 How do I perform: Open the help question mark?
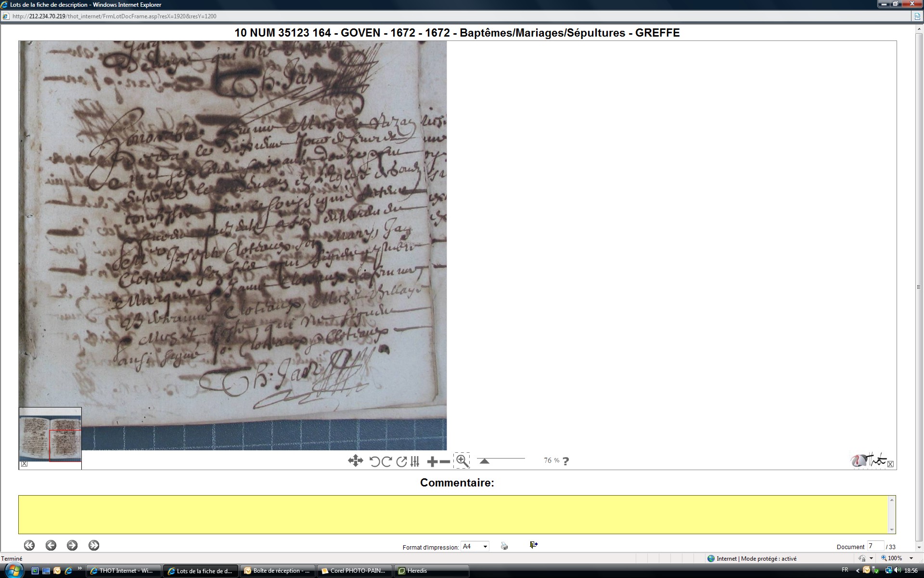click(x=565, y=461)
